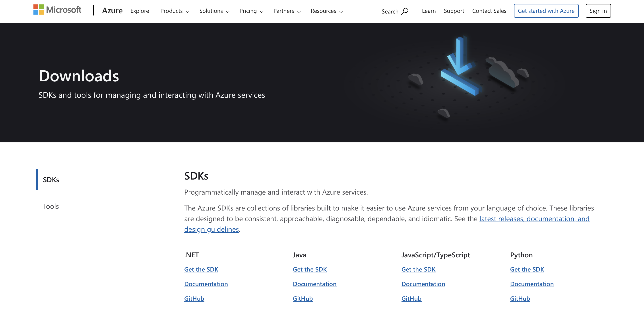This screenshot has width=644, height=310.
Task: Click the Java column heading
Action: [x=299, y=255]
